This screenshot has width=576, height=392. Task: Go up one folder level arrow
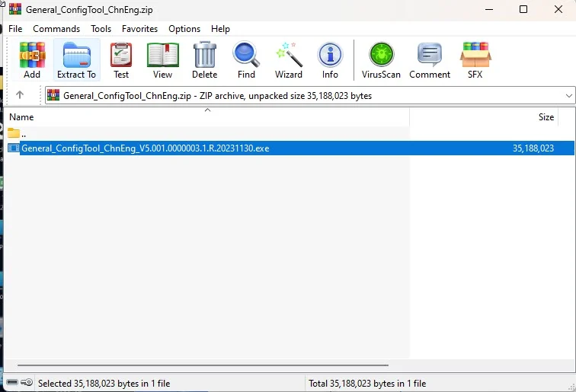point(20,95)
